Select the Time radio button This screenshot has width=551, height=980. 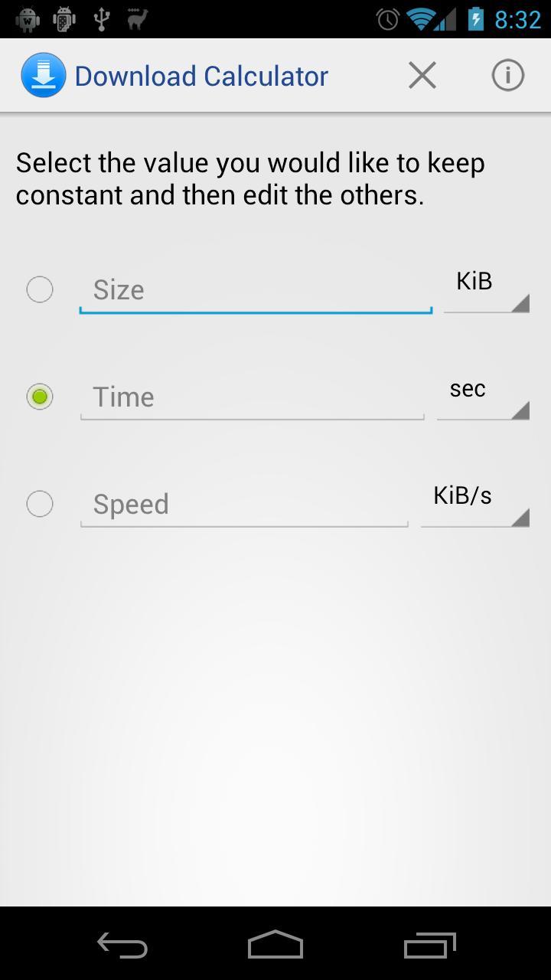coord(40,397)
